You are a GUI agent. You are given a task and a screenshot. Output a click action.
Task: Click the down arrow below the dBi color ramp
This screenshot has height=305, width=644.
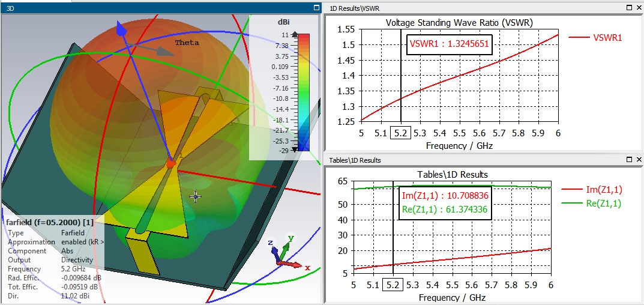pyautogui.click(x=295, y=150)
